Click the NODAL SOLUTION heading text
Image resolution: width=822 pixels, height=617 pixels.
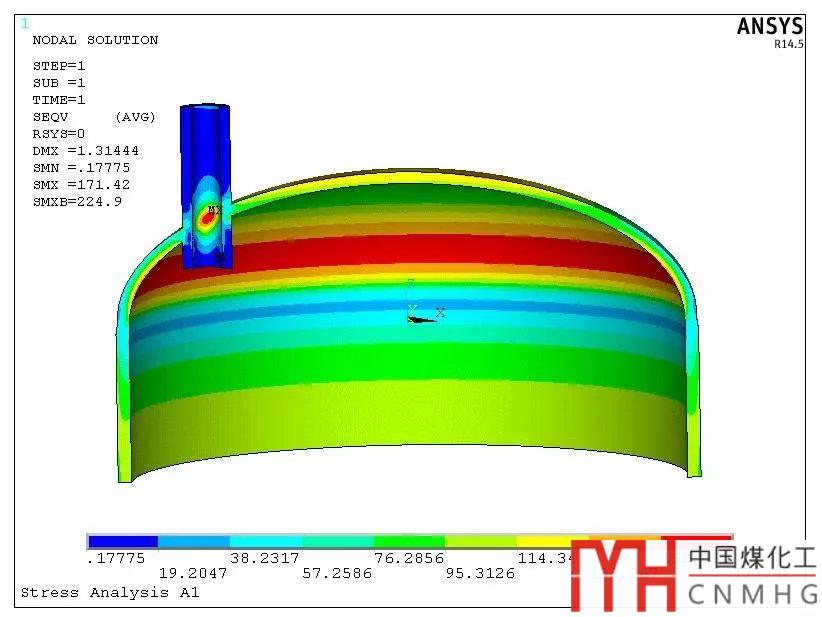[x=95, y=40]
